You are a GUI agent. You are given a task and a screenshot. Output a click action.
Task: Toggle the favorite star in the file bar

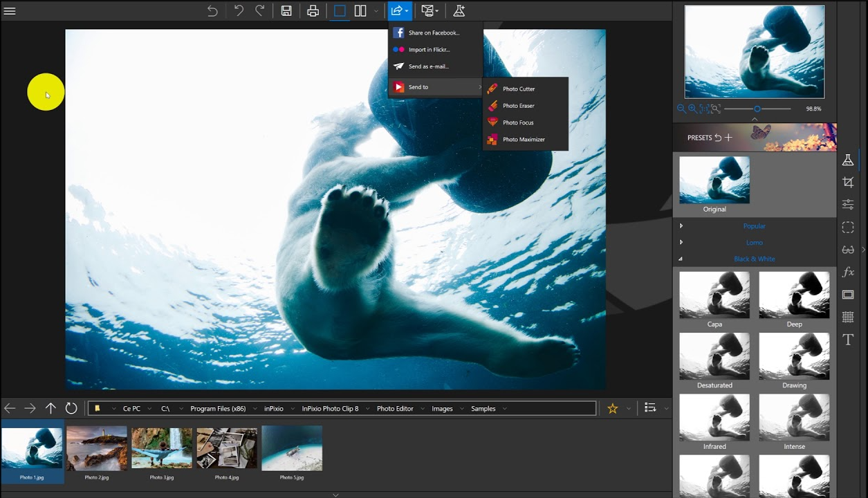click(x=612, y=408)
